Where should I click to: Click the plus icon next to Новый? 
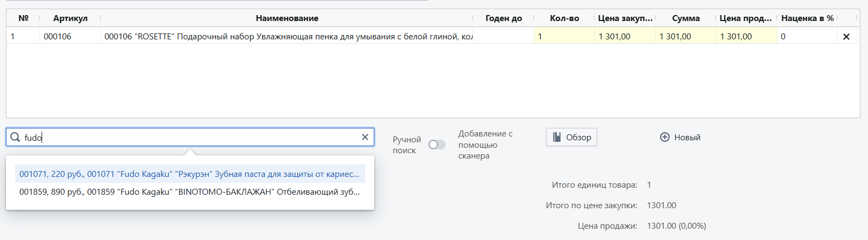[x=664, y=137]
